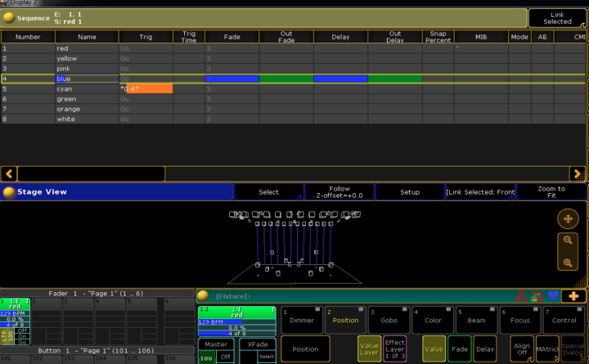Click the orange trig cell of cyan cue

(x=149, y=88)
